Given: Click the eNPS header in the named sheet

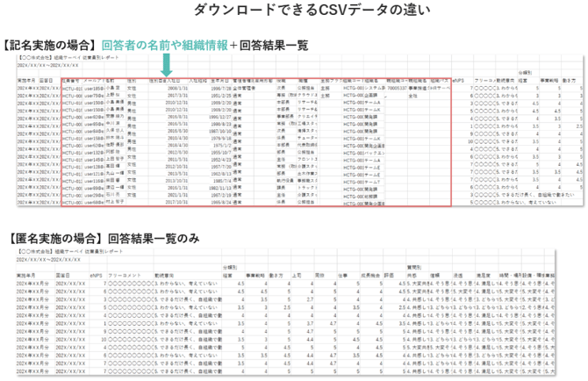Looking at the screenshot, I should point(458,81).
